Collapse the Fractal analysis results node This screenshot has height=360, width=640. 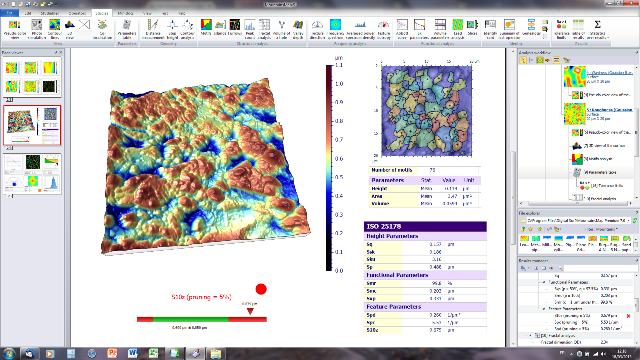[x=531, y=336]
